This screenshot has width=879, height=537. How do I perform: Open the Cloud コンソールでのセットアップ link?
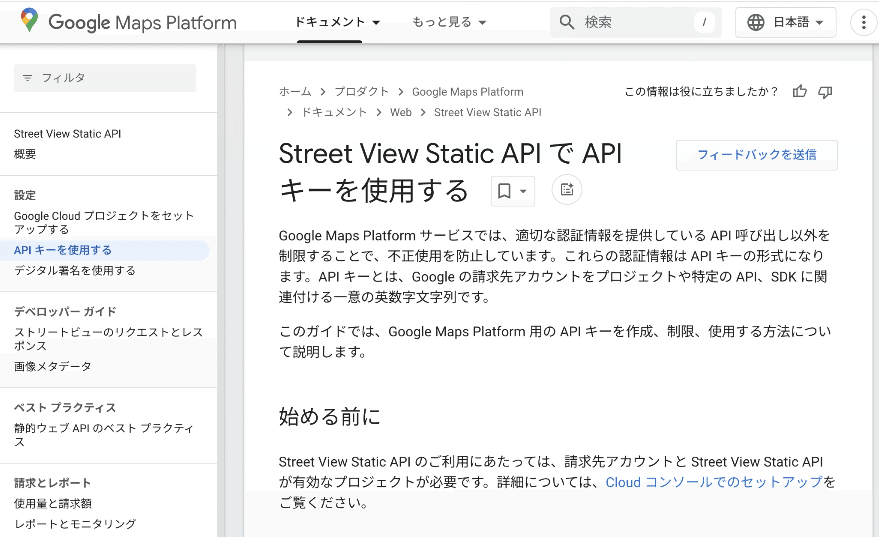[x=713, y=482]
